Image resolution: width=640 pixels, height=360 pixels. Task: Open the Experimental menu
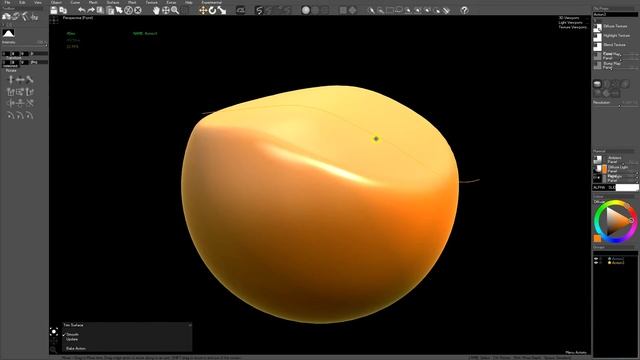click(x=211, y=2)
